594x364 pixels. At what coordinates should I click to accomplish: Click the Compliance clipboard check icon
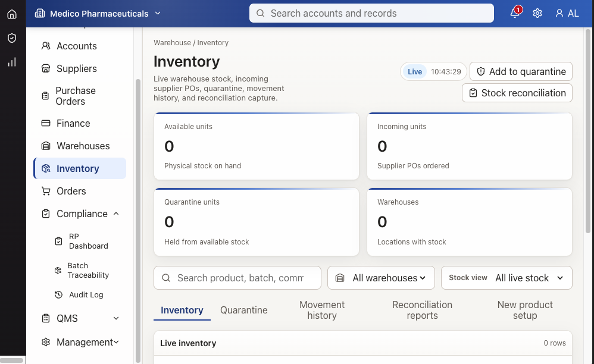pos(46,214)
